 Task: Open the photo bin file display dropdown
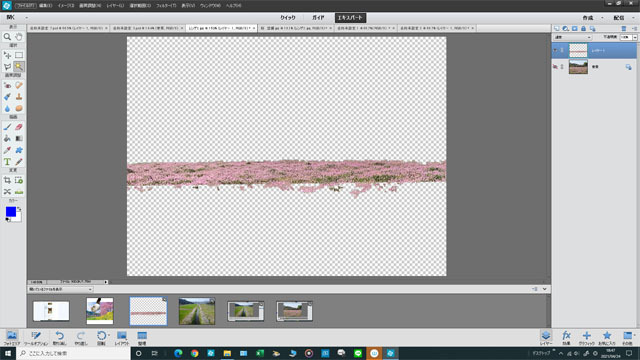tap(60, 289)
